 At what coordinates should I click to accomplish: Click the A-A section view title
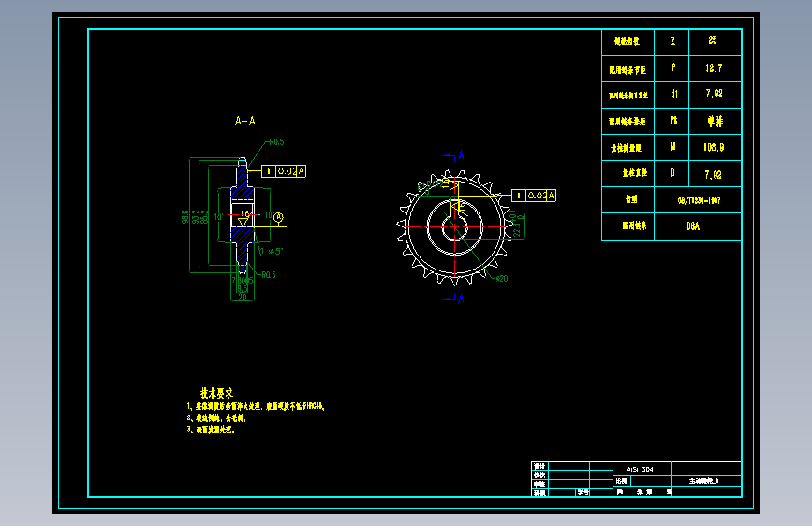tap(245, 121)
